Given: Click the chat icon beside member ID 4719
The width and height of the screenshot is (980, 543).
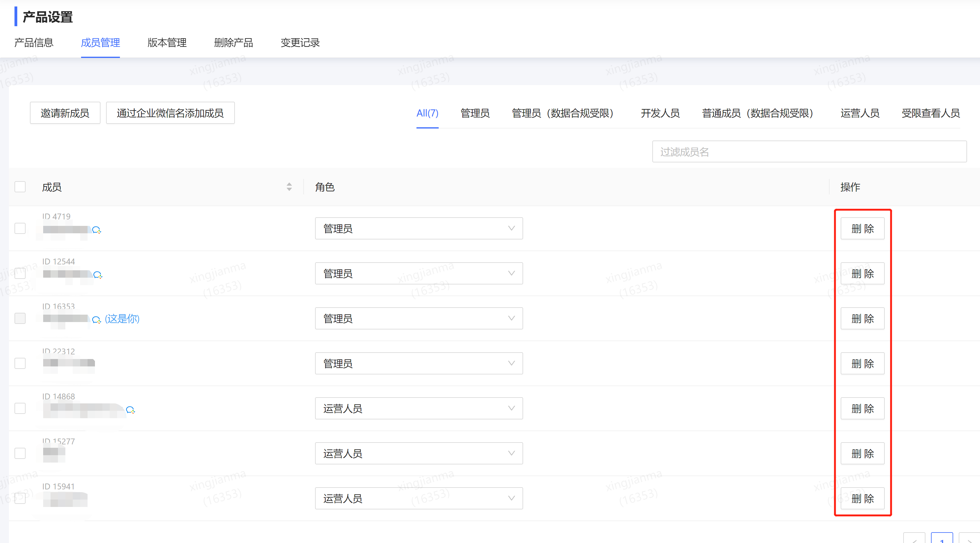Looking at the screenshot, I should [96, 230].
